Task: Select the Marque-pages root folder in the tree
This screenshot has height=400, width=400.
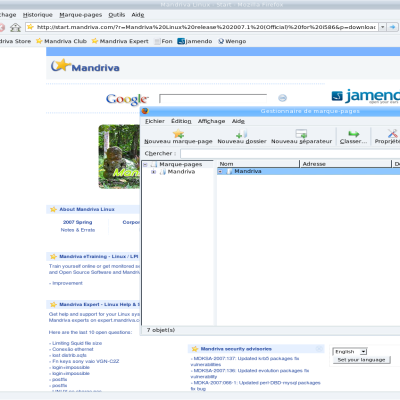Action: tap(180, 164)
